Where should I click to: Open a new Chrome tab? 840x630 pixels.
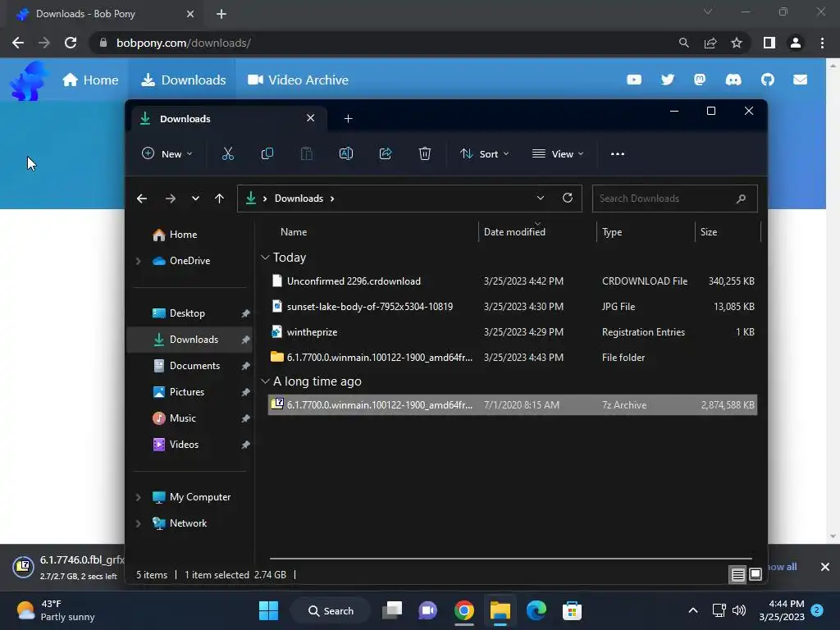221,14
